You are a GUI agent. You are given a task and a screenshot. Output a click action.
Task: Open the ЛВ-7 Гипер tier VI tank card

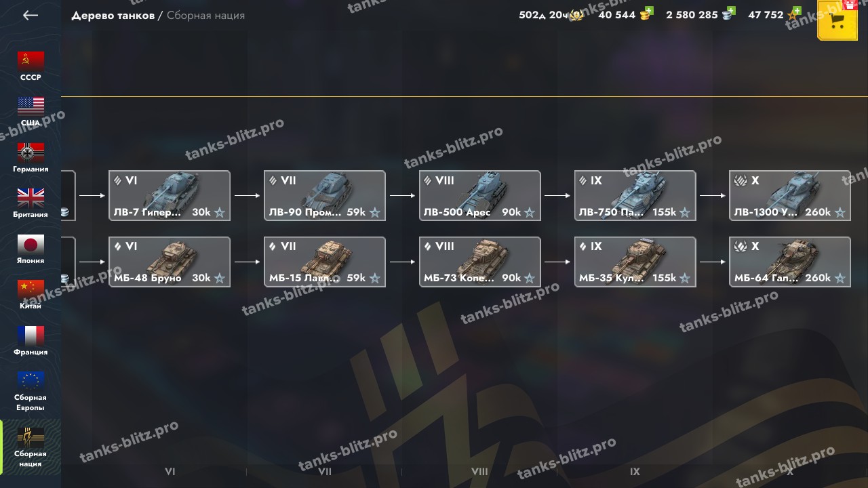click(170, 195)
